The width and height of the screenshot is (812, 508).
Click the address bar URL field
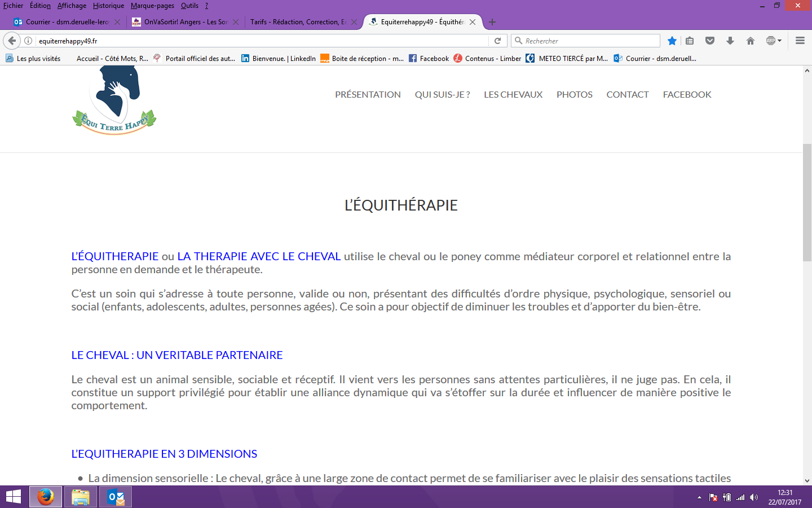tap(262, 41)
